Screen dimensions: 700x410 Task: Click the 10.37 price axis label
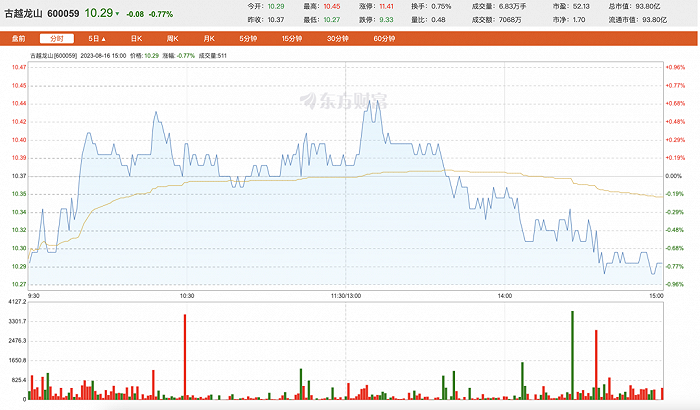click(19, 176)
